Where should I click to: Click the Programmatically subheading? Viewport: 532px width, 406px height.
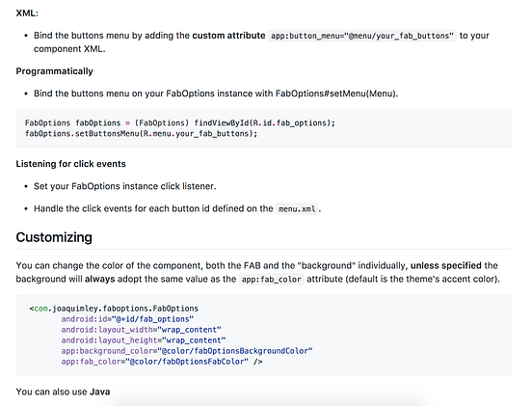point(54,71)
